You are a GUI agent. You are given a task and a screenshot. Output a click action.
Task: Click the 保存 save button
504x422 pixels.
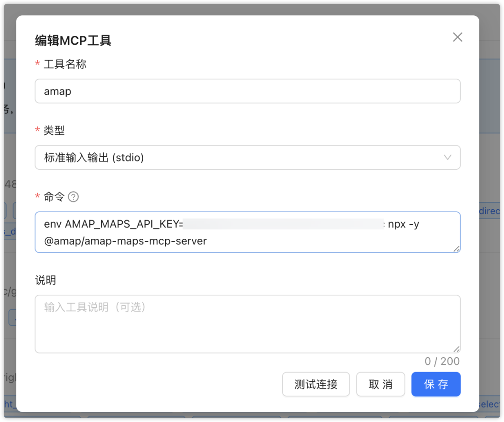[436, 384]
